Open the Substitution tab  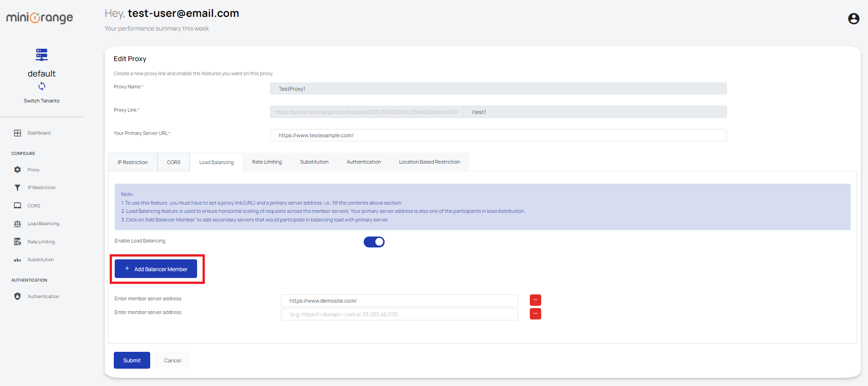tap(314, 162)
